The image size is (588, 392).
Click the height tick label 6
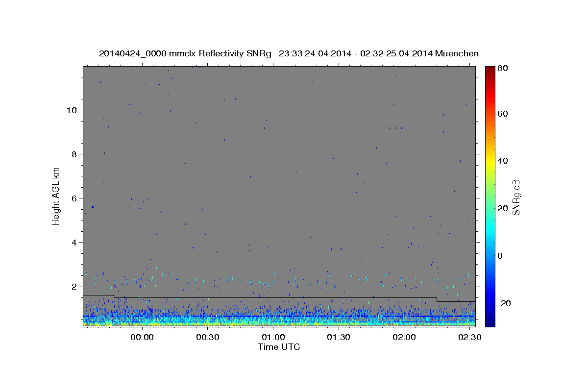[x=74, y=198]
